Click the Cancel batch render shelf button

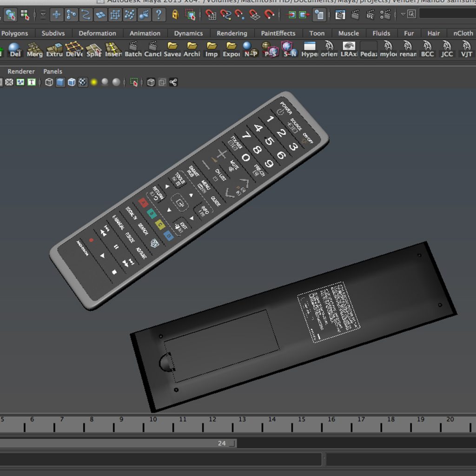point(153,49)
